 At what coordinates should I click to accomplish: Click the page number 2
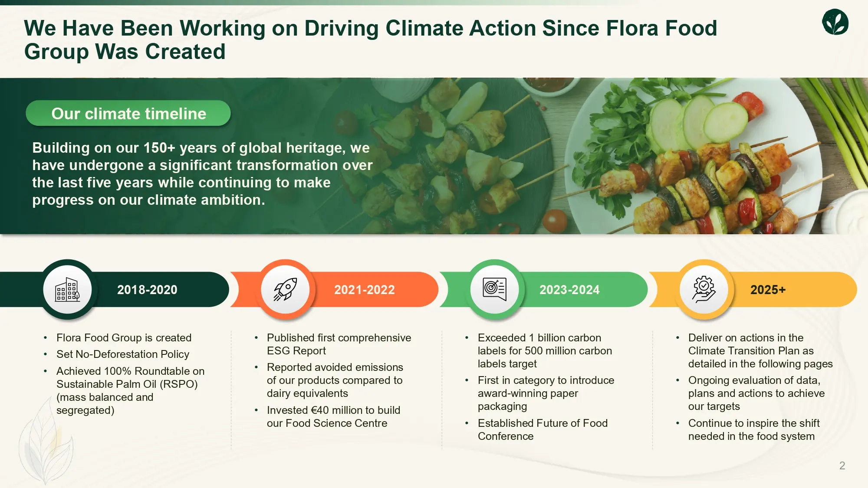pos(842,465)
